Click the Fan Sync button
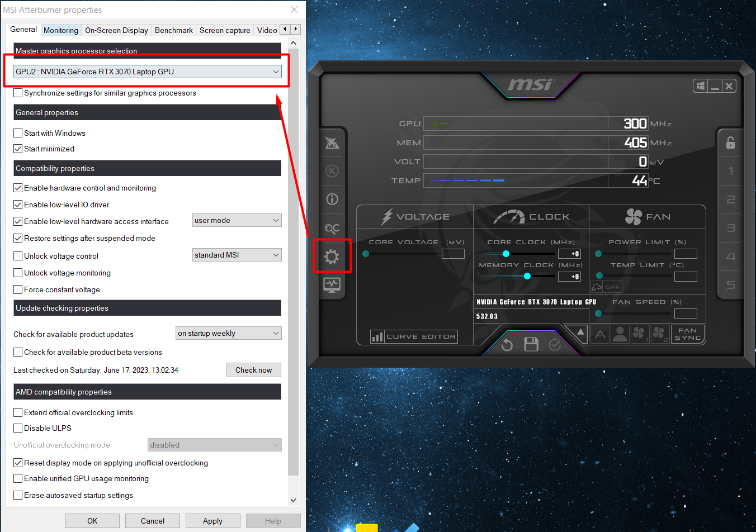756x532 pixels. tap(687, 334)
